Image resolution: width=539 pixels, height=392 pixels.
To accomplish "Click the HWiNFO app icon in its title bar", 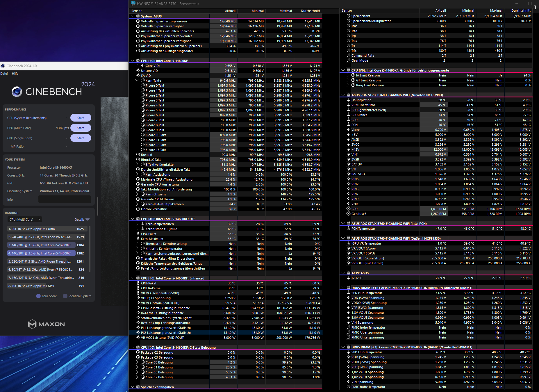I will pos(133,3).
